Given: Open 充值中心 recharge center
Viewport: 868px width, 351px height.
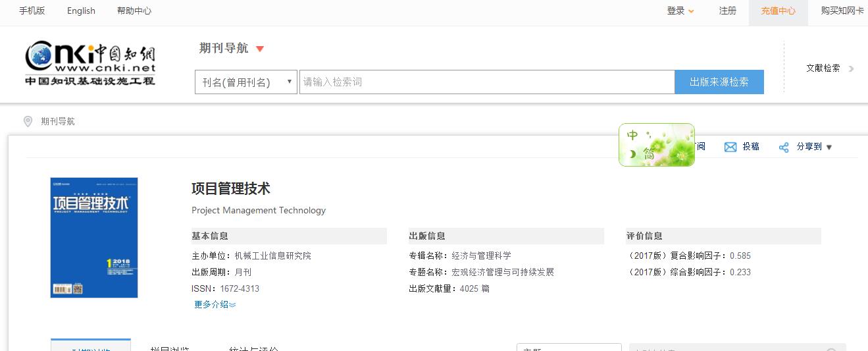Looking at the screenshot, I should (x=779, y=11).
